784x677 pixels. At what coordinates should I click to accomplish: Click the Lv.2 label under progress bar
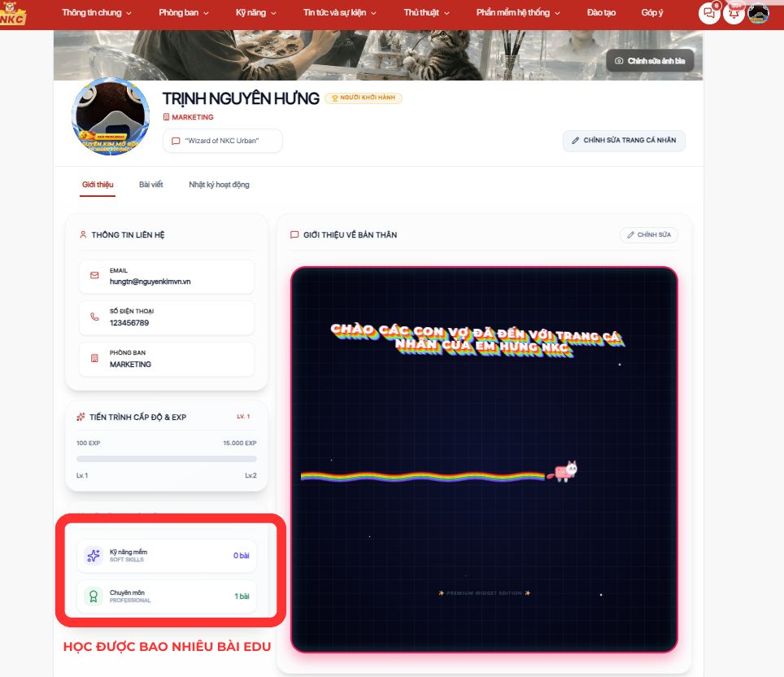[250, 475]
